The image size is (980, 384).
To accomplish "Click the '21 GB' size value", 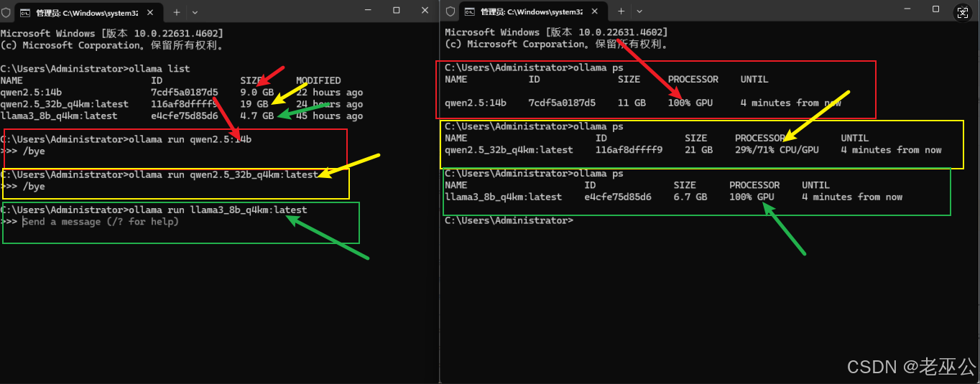I will click(699, 150).
